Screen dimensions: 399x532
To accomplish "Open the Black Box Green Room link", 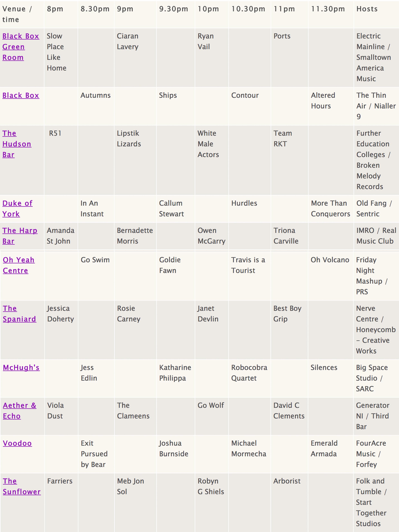I will point(20,47).
